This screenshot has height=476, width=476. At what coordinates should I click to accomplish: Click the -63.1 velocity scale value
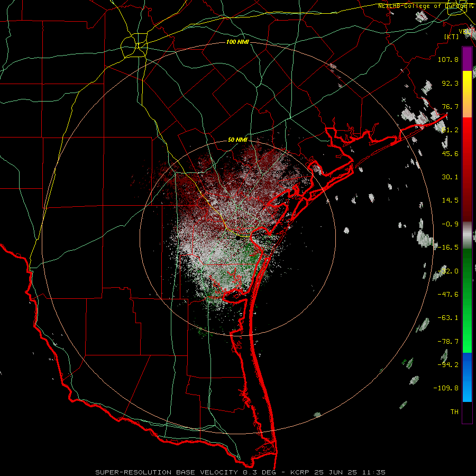[448, 318]
